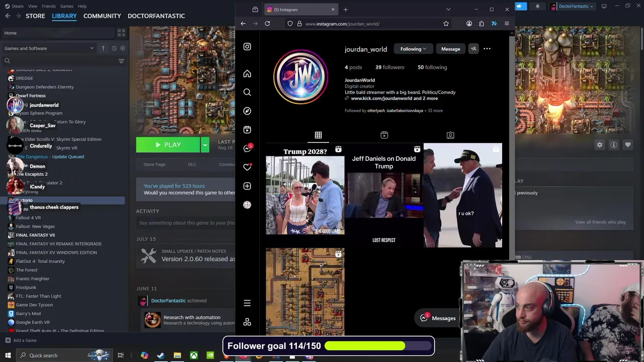
Task: Click the green Play button
Action: (x=168, y=145)
